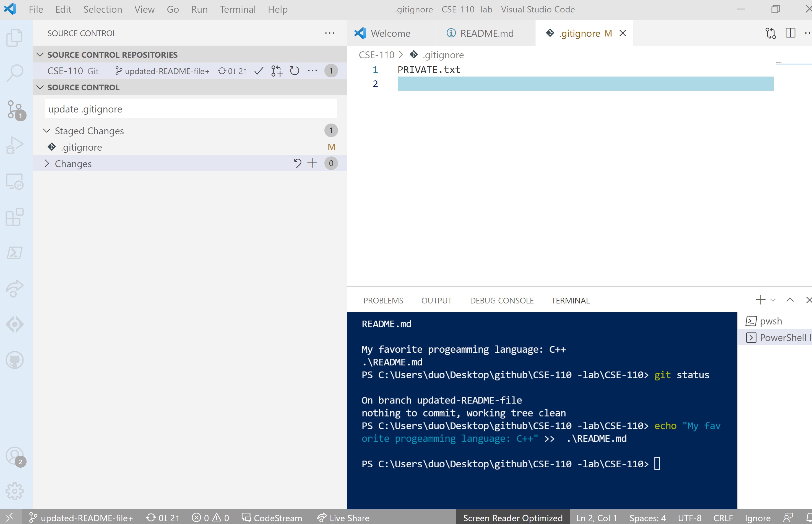The width and height of the screenshot is (812, 524).
Task: Maximize the terminal panel with up chevron
Action: 790,300
